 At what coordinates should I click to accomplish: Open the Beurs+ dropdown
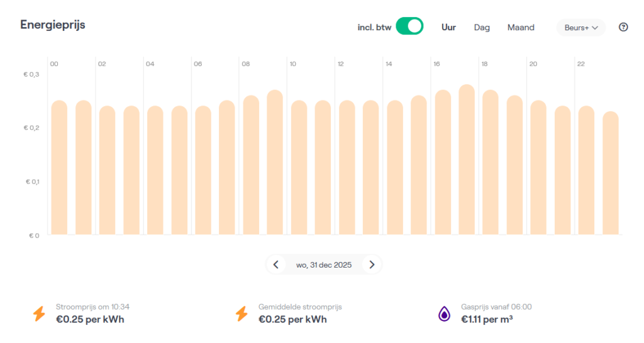pos(580,28)
